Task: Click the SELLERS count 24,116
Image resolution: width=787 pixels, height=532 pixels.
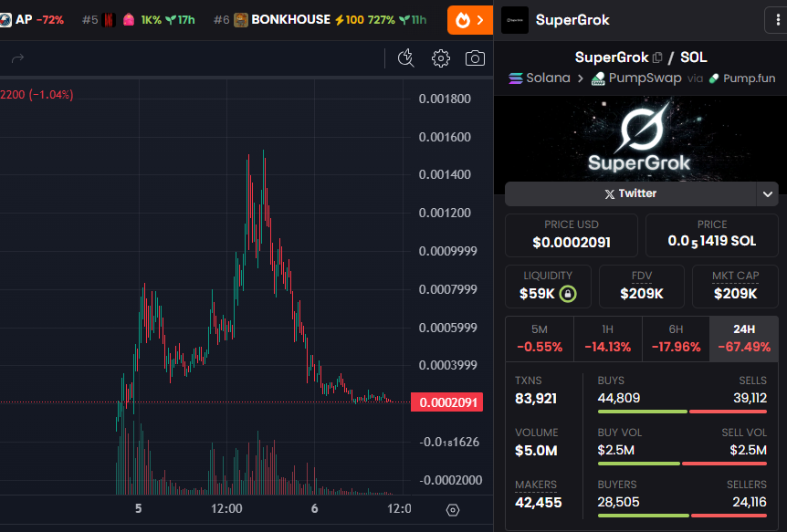Action: point(750,503)
